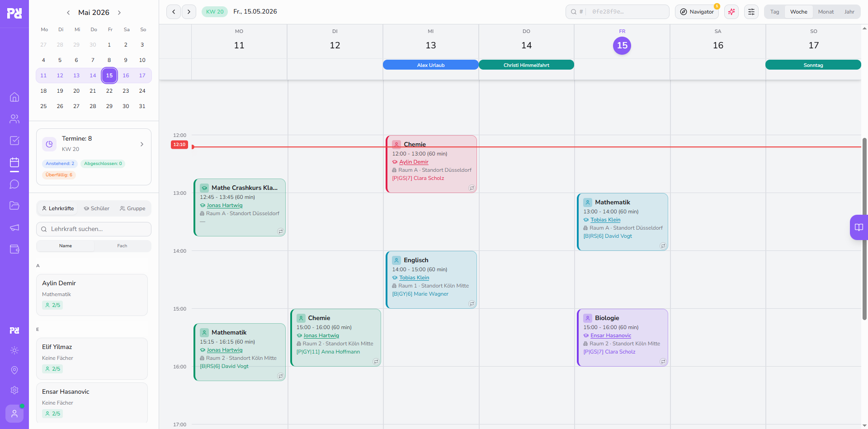Filter by Überfällig: 6 badge
The width and height of the screenshot is (868, 429).
point(59,175)
